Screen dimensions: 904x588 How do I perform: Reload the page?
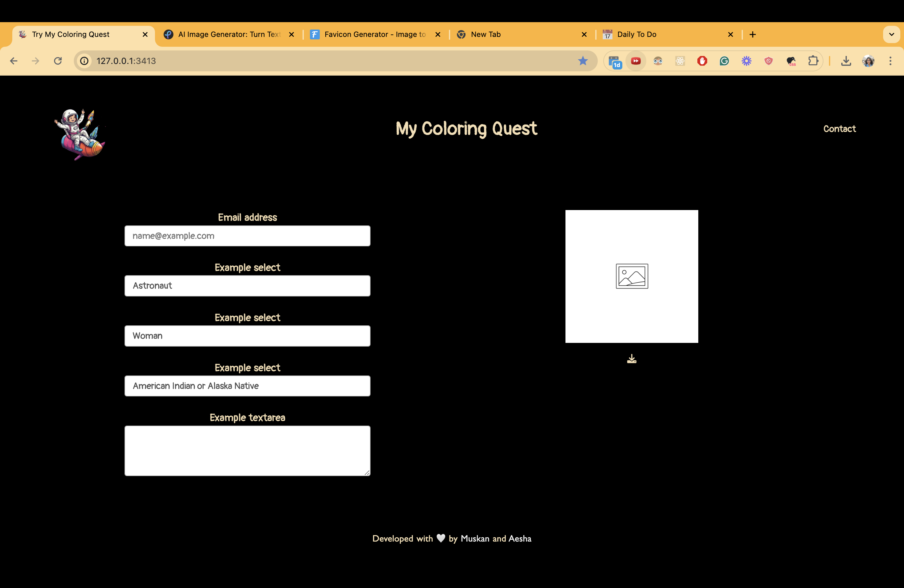click(58, 61)
